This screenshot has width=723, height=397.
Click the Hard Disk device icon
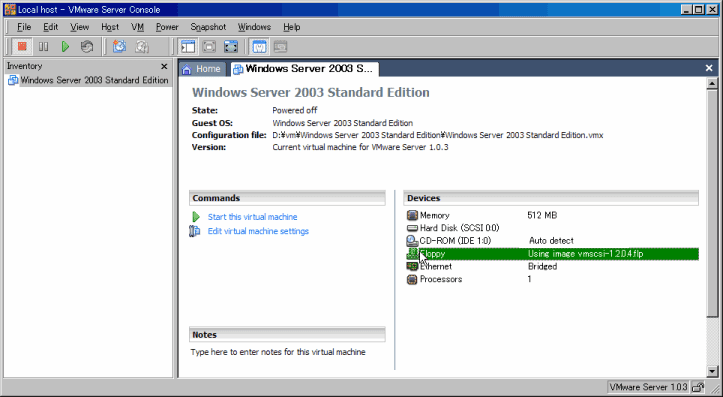[x=412, y=228]
